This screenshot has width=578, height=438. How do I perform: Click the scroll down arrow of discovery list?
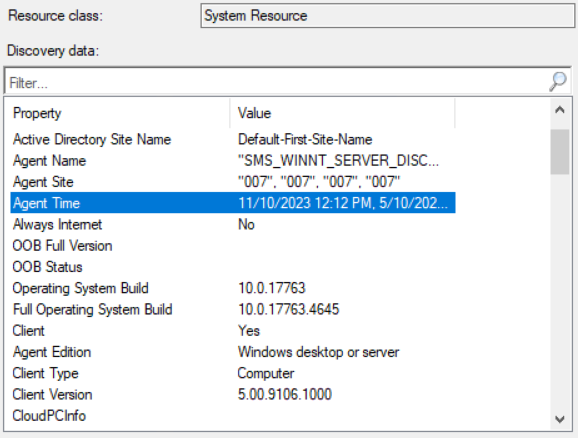(560, 419)
